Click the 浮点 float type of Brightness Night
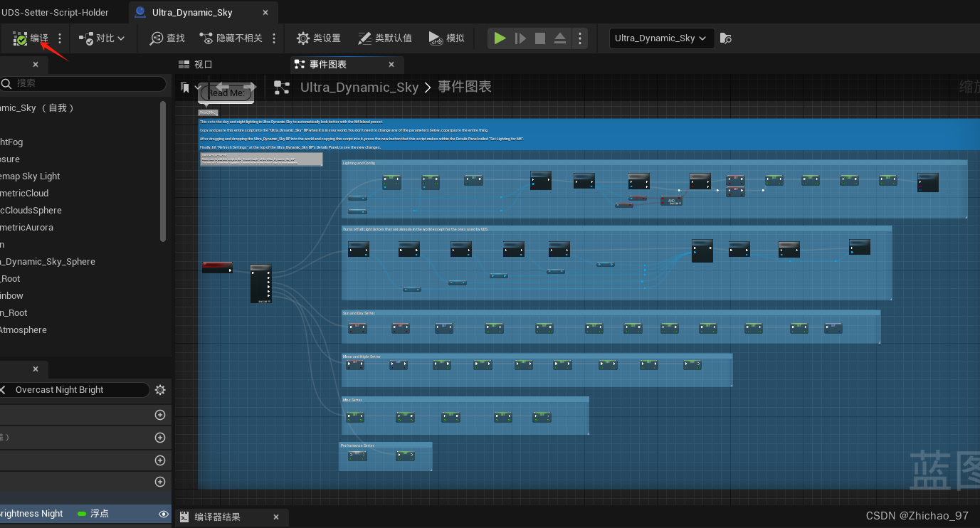The width and height of the screenshot is (980, 528). click(x=93, y=514)
